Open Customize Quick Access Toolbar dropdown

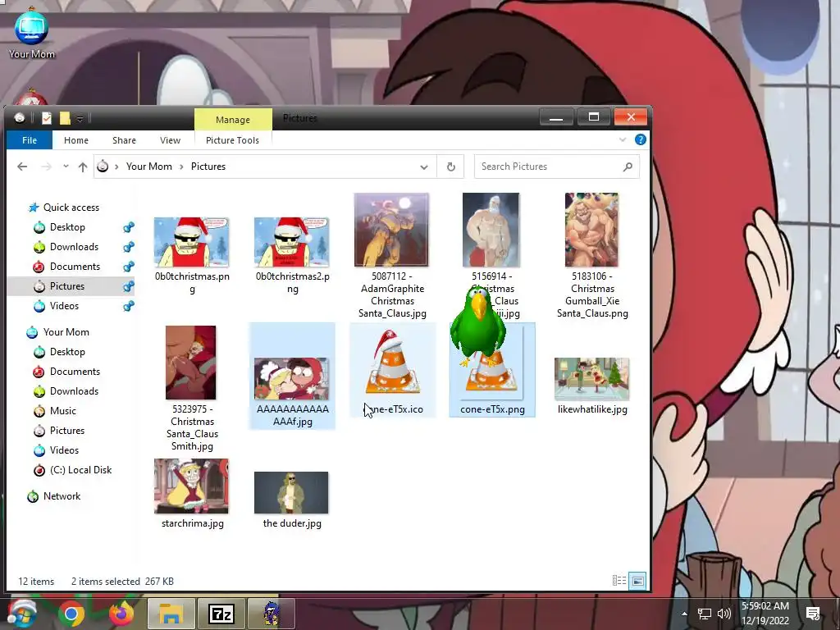(80, 118)
